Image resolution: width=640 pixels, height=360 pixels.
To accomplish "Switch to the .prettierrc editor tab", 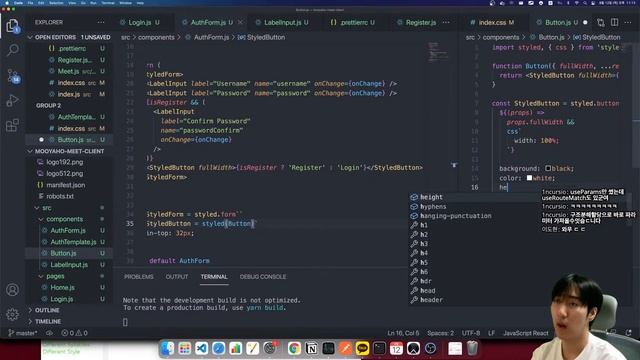I will point(353,22).
